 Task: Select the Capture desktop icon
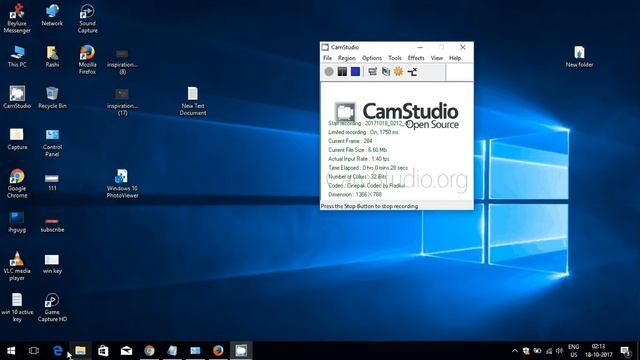[x=17, y=139]
